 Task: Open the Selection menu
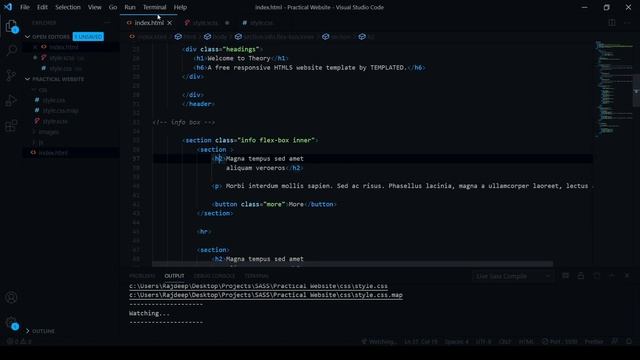pyautogui.click(x=68, y=7)
